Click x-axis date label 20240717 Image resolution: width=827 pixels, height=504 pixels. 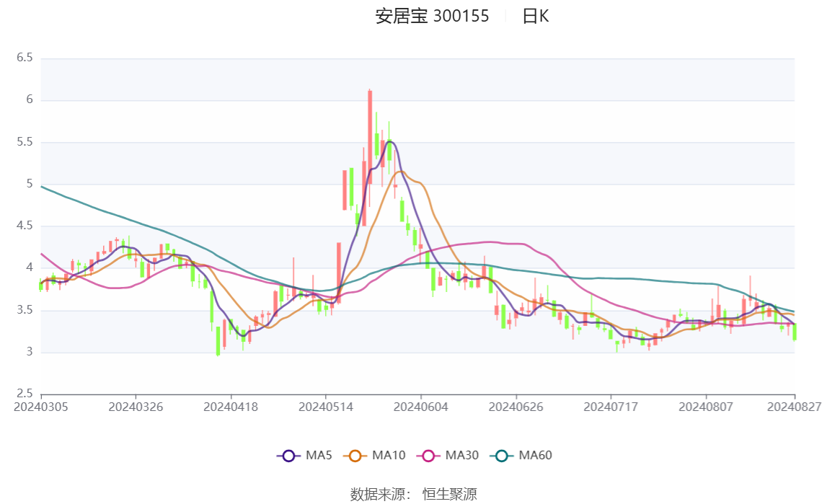click(x=611, y=407)
